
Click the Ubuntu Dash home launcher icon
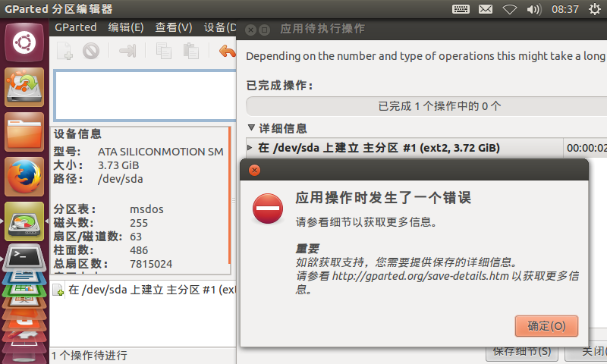coord(24,42)
